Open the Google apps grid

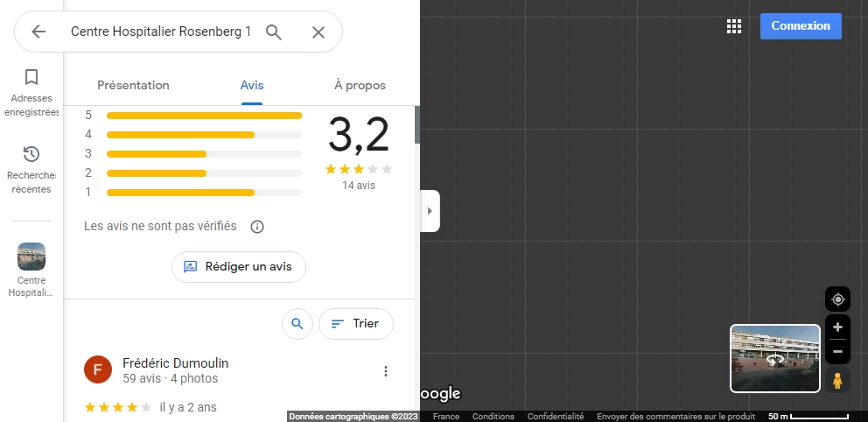[x=733, y=26]
